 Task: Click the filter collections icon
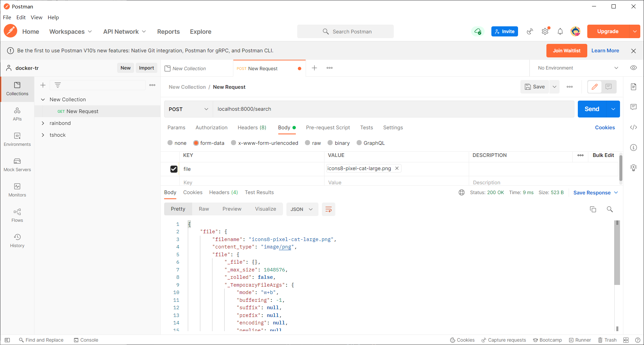tap(58, 85)
